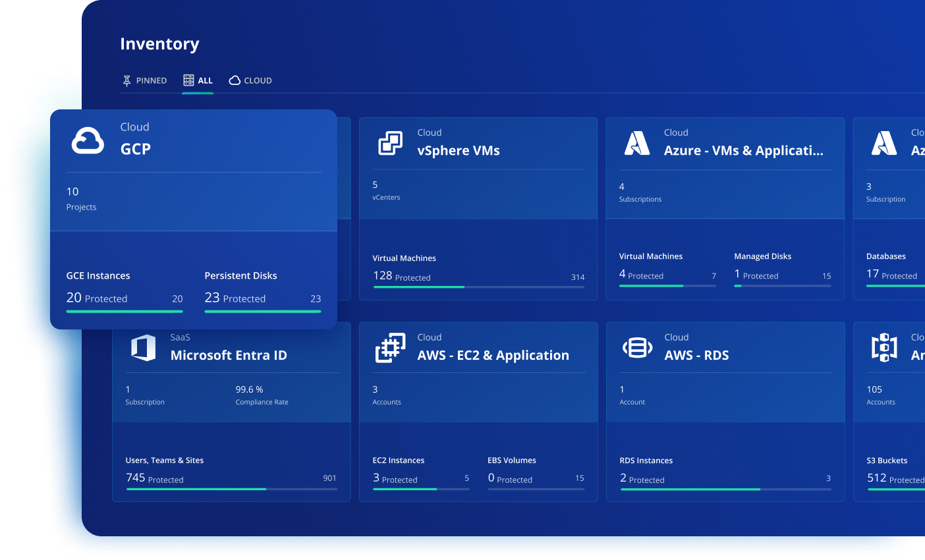Open the GCP inventory card
Viewport: 925px width, 560px height.
(x=193, y=217)
